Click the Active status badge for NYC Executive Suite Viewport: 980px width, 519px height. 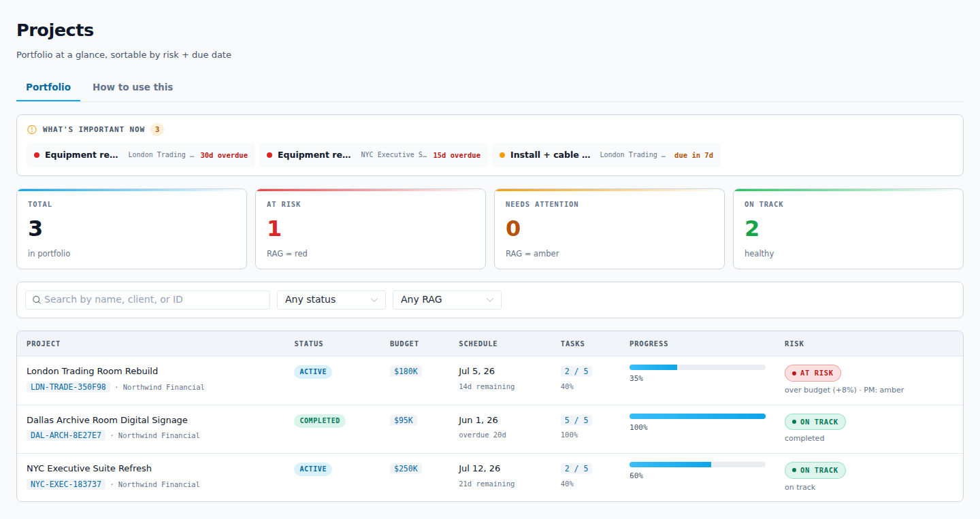(x=313, y=469)
